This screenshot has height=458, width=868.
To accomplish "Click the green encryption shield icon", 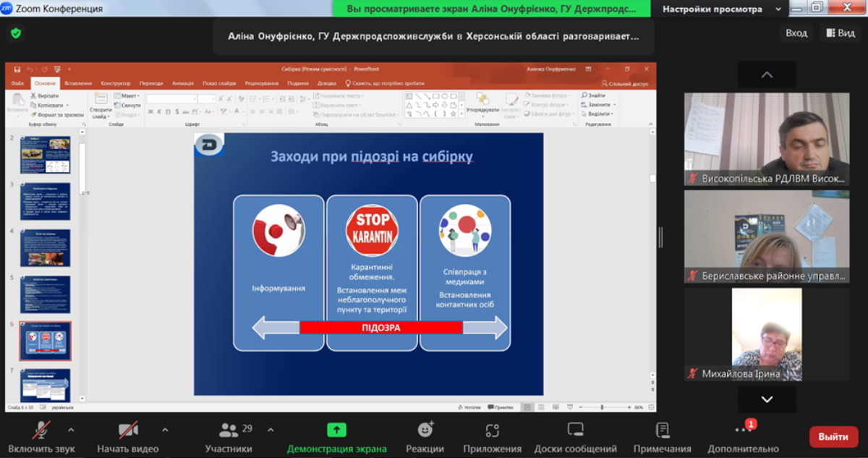I will click(x=16, y=33).
